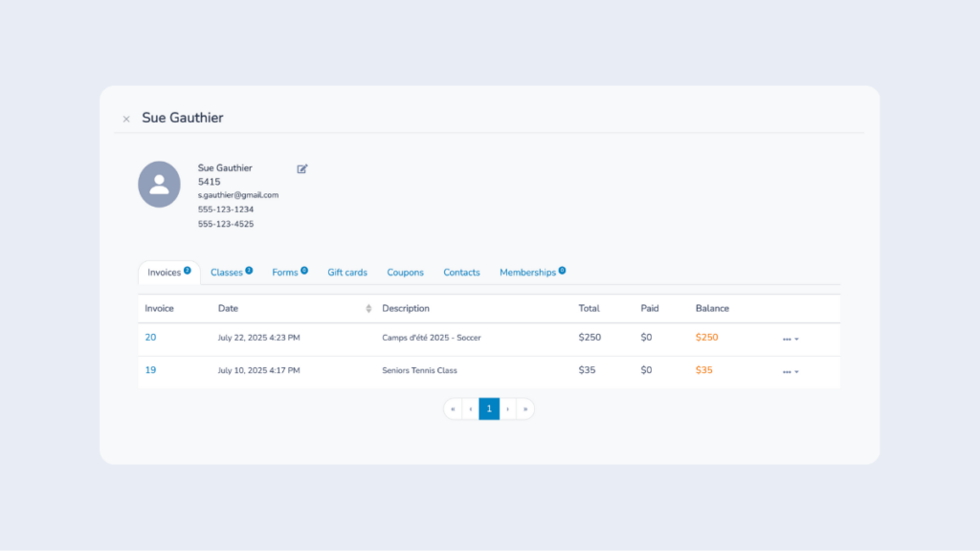980x551 pixels.
Task: Close the Sue Gauthier panel
Action: pyautogui.click(x=126, y=120)
